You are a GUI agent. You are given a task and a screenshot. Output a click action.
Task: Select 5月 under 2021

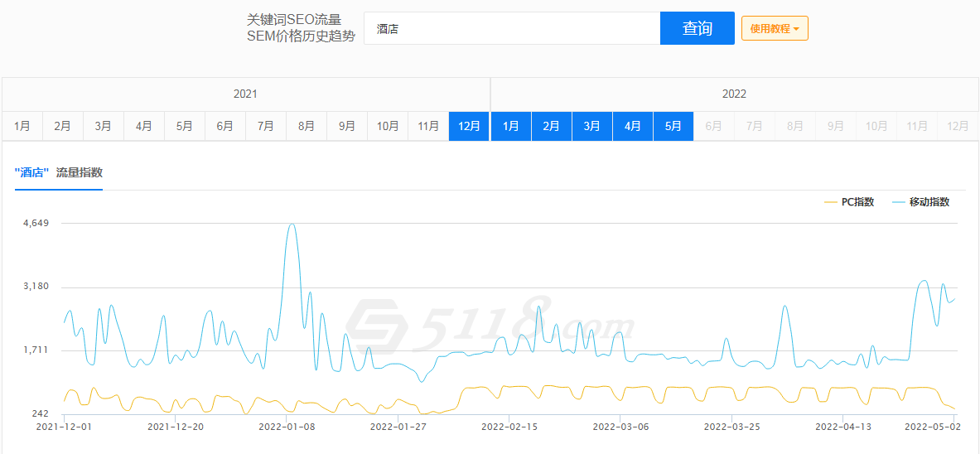(x=185, y=126)
